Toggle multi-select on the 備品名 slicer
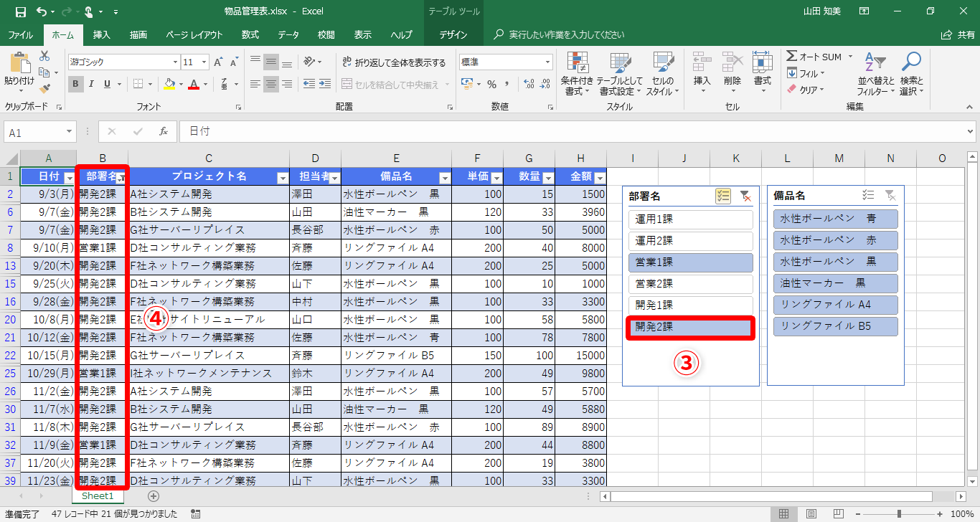This screenshot has width=980, height=522. 868,195
